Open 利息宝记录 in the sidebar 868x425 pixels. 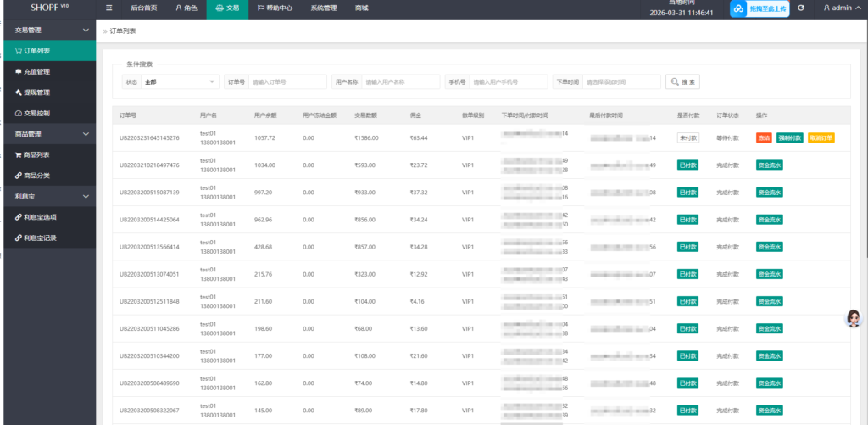(x=40, y=238)
